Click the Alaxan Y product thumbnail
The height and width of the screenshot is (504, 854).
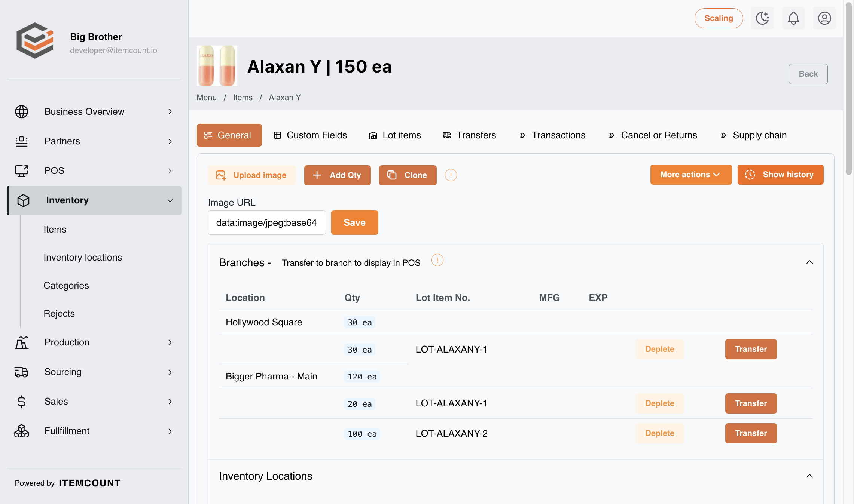(x=217, y=66)
